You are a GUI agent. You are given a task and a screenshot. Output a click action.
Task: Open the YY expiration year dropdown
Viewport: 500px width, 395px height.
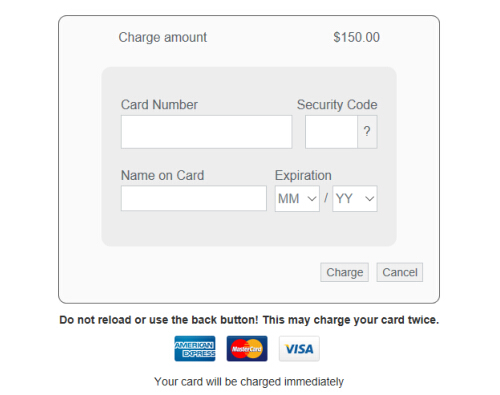click(355, 199)
